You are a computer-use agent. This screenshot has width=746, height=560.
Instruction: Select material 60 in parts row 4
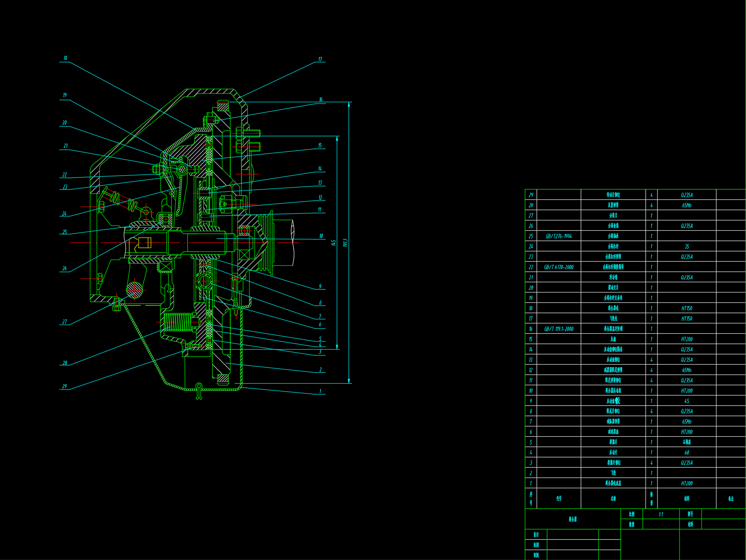(687, 452)
